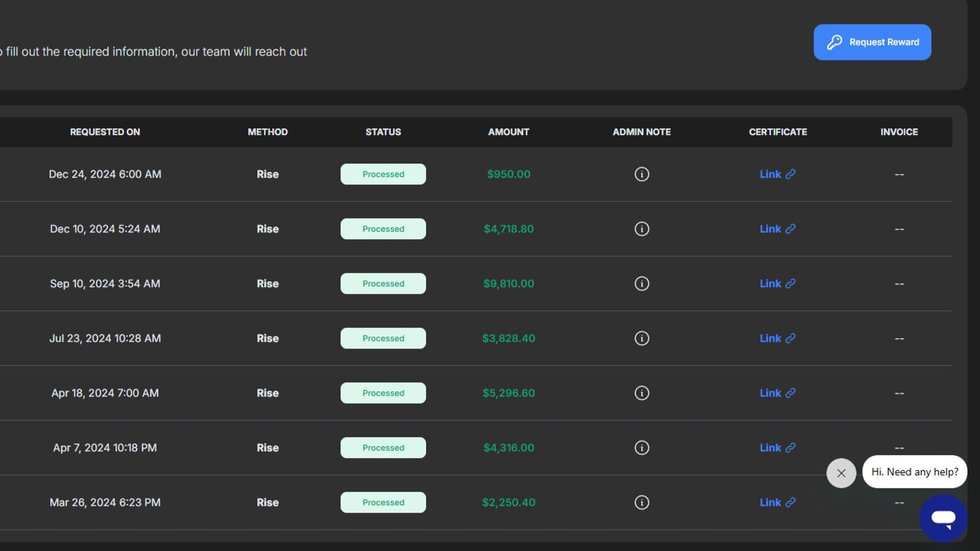Open the chat support widget bubble
The width and height of the screenshot is (980, 551).
pos(943,518)
